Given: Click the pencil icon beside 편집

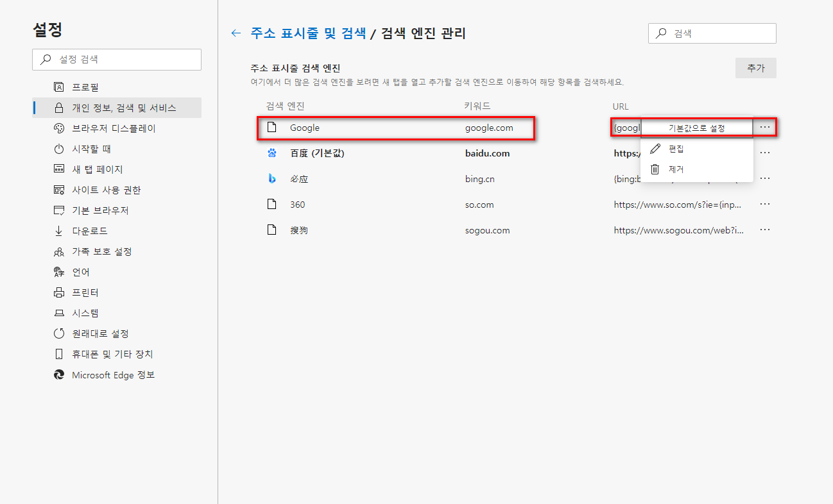Looking at the screenshot, I should [655, 149].
